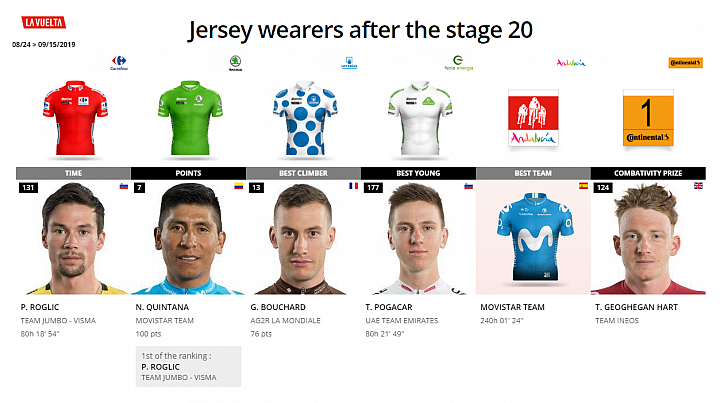Image resolution: width=720 pixels, height=403 pixels.
Task: Click the La Vuelta logo
Action: (44, 22)
